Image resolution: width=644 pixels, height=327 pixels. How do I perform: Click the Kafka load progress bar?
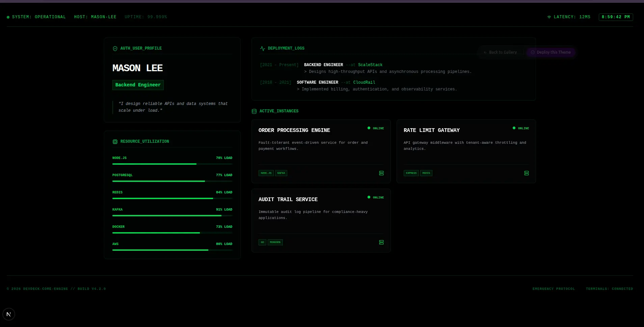click(172, 216)
